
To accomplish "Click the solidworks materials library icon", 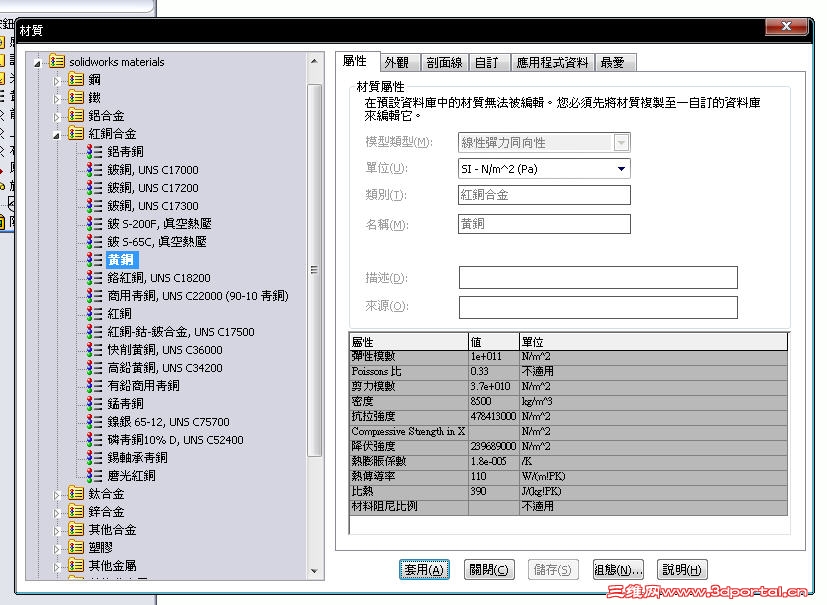I will [x=57, y=61].
